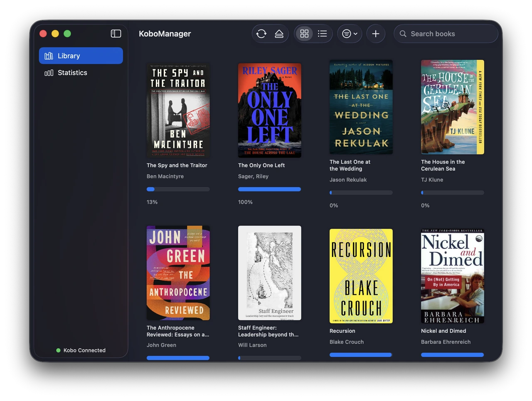Open the Statistics section
This screenshot has width=532, height=401.
81,73
